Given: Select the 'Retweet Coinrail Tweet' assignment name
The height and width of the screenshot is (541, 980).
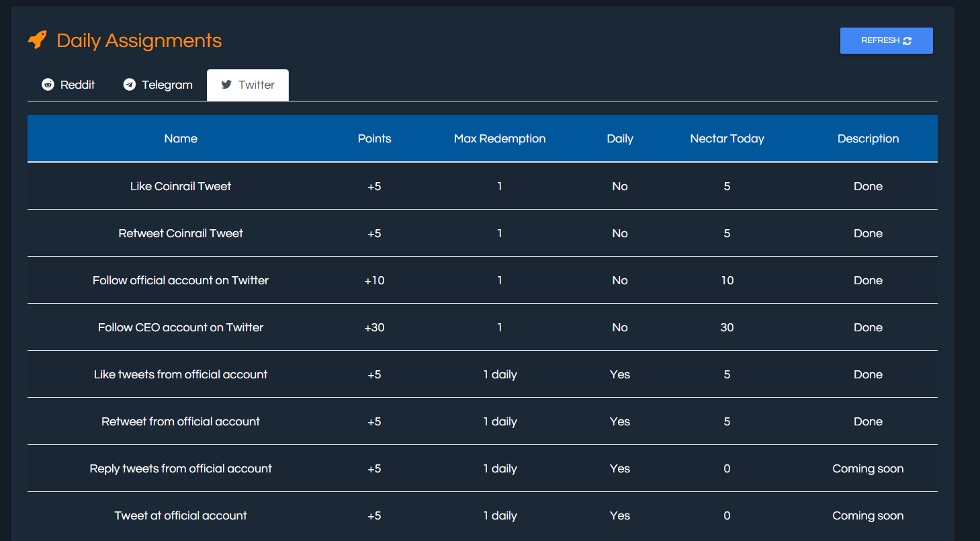Looking at the screenshot, I should (x=181, y=233).
